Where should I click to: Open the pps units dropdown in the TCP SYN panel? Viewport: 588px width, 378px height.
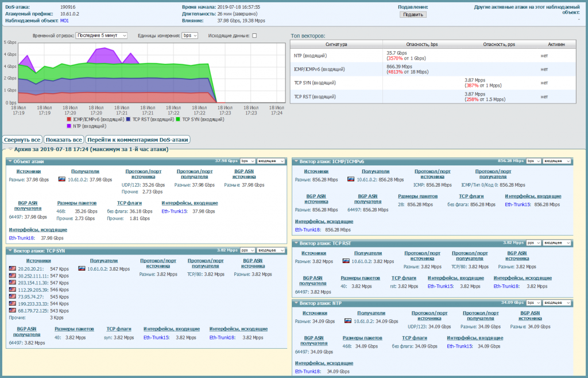[x=247, y=250]
